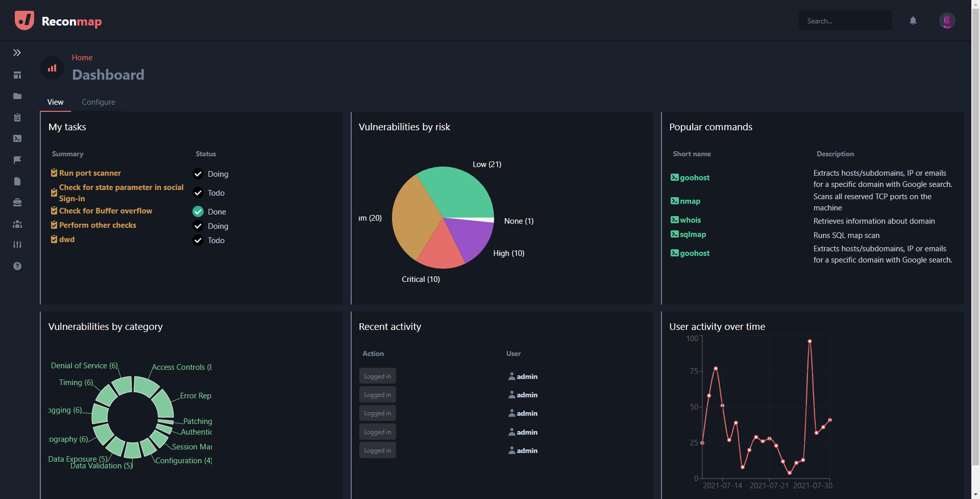Image resolution: width=980 pixels, height=499 pixels.
Task: Open the projects folder icon in sidebar
Action: pos(17,96)
